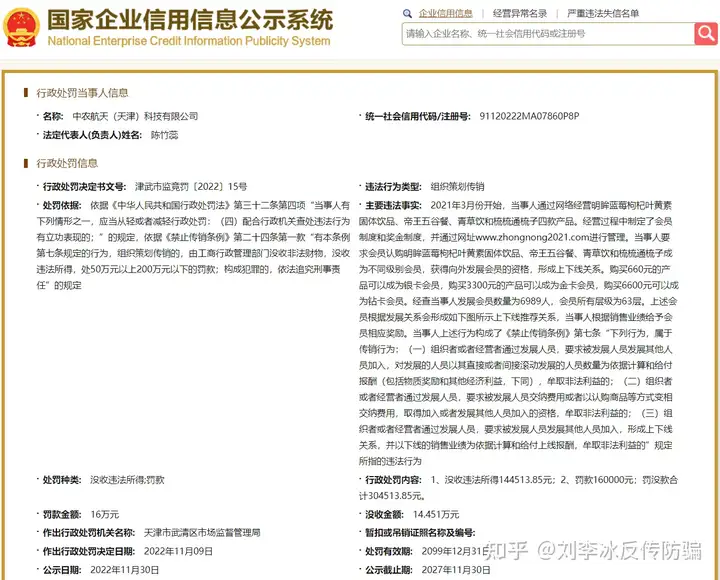Select confiscated amount 14.451万元
Screen dimensions: 720x580
click(436, 514)
